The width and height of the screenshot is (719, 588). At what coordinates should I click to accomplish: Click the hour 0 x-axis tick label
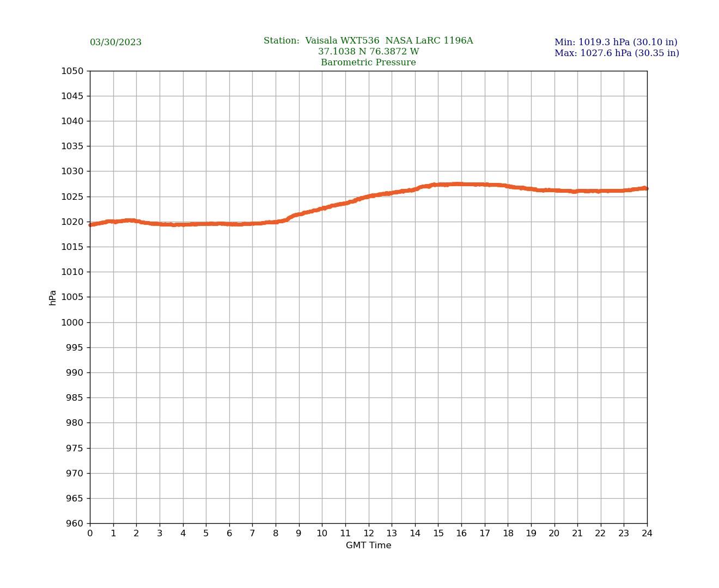[90, 534]
